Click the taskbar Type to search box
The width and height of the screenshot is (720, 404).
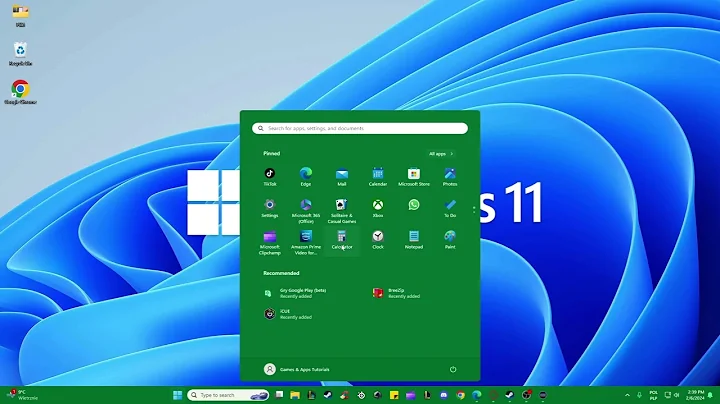[228, 395]
